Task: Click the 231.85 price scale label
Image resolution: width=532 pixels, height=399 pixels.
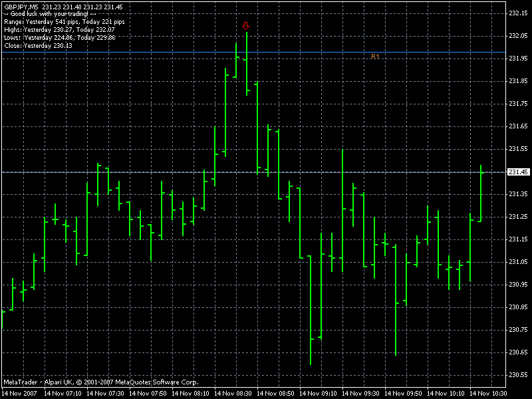Action: point(519,81)
